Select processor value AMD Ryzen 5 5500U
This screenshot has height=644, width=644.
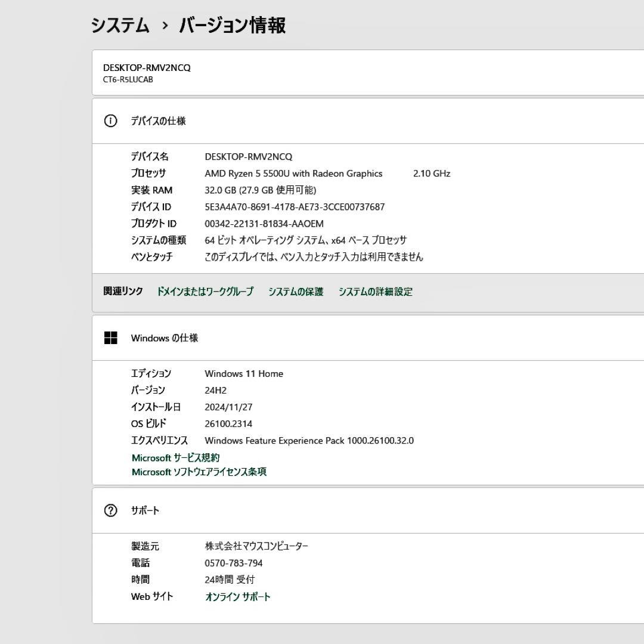(293, 174)
